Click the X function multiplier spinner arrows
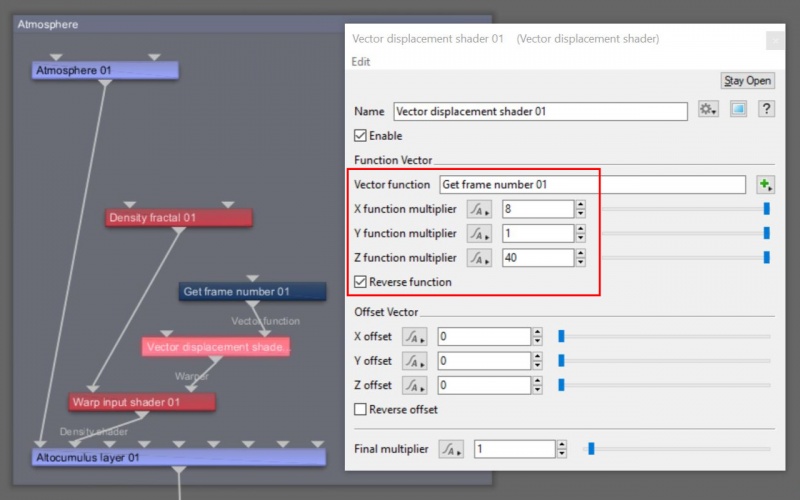 (581, 209)
